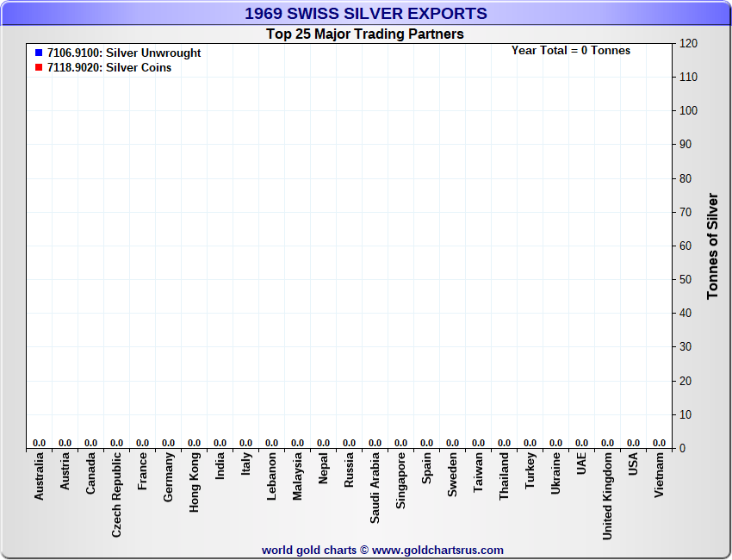
Task: Click the 60 tick on the y-axis
Action: pos(685,246)
